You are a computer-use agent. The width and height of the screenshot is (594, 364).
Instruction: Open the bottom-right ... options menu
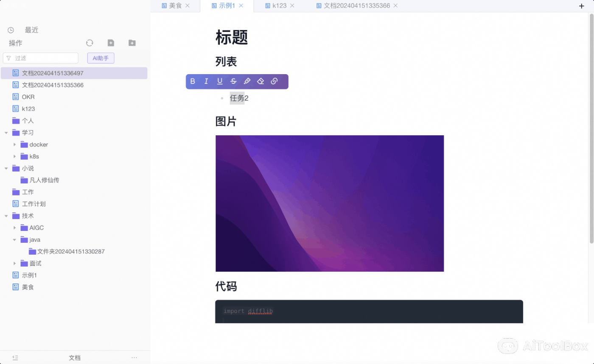[x=134, y=358]
